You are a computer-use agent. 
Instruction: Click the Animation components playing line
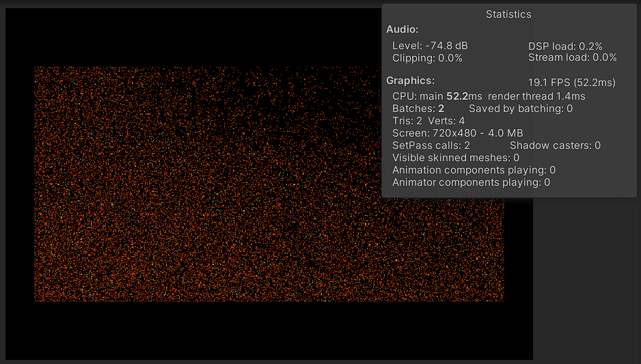click(474, 170)
